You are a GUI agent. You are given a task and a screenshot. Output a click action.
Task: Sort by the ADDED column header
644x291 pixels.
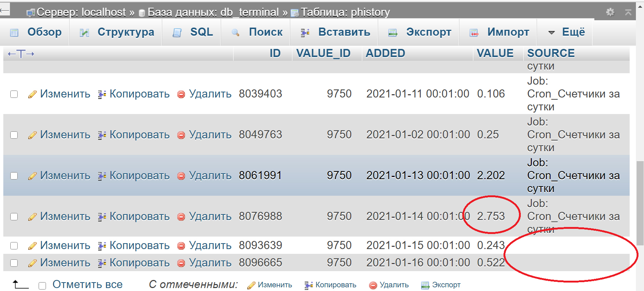[x=385, y=53]
